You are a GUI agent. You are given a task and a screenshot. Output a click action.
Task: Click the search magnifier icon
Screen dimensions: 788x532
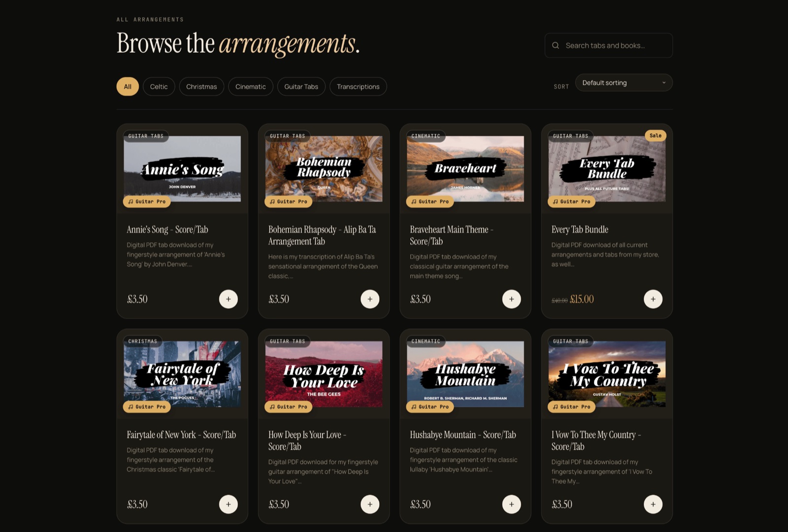[x=556, y=45]
